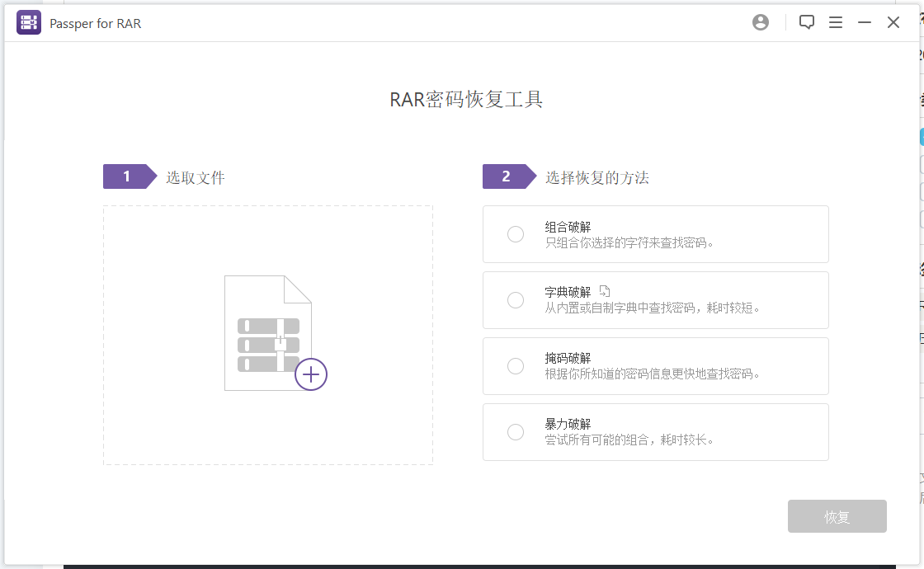The width and height of the screenshot is (924, 569).
Task: Click description 根据你所知道的密码信息更快地查找密码。
Action: 653,374
